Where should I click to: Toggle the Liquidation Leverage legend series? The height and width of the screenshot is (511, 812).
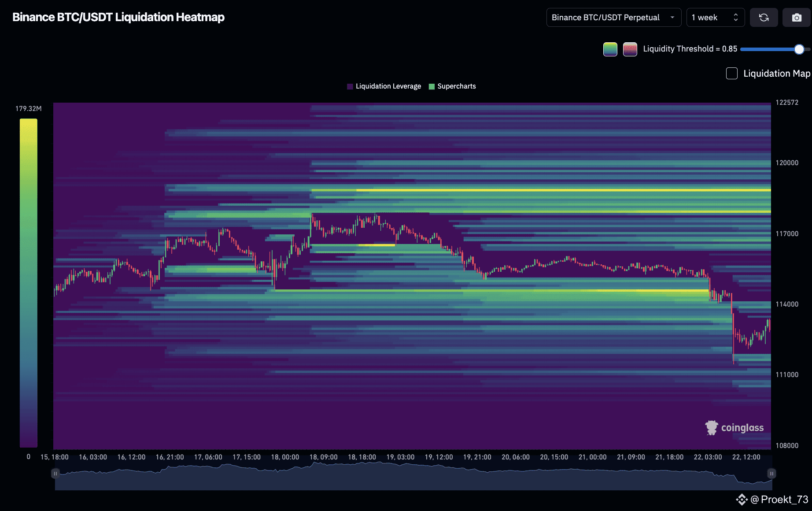pyautogui.click(x=384, y=86)
